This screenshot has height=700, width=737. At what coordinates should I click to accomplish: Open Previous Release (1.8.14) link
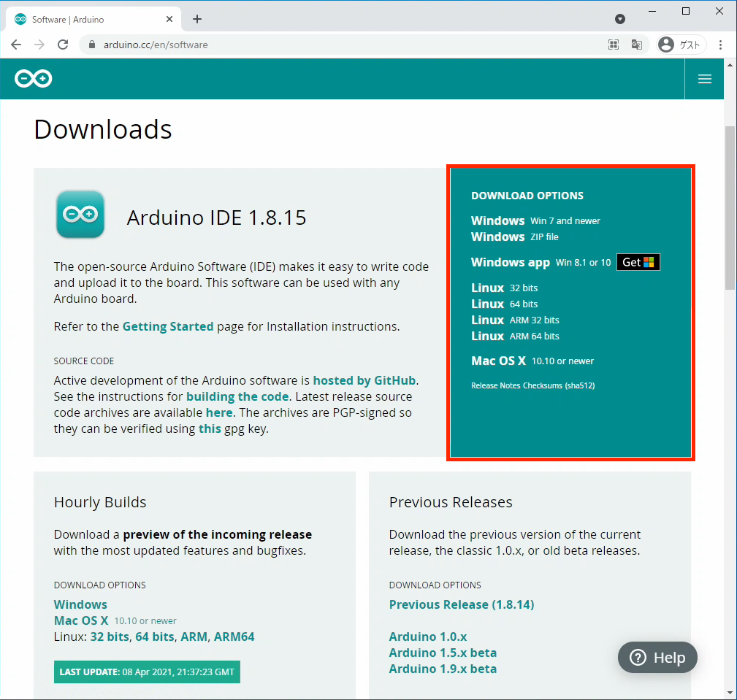pos(462,604)
